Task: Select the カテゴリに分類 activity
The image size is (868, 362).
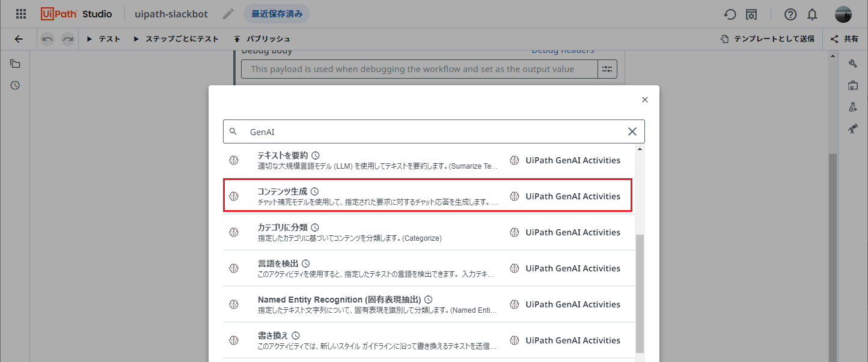Action: [x=427, y=232]
